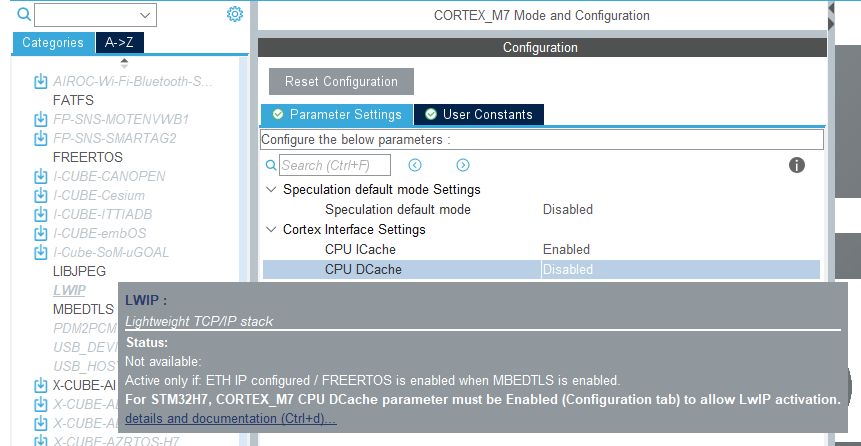Image resolution: width=861 pixels, height=446 pixels.
Task: Click the search magnifier icon in categories panel
Action: 24,14
